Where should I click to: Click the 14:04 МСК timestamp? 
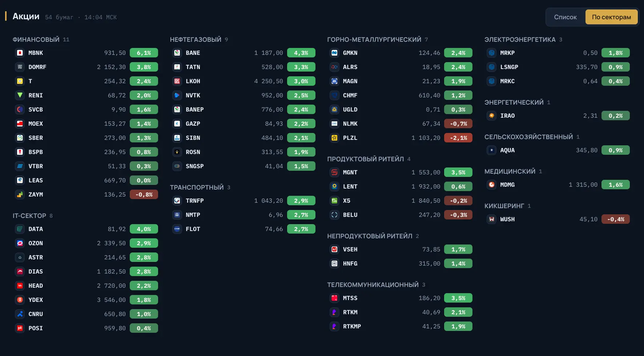(101, 17)
